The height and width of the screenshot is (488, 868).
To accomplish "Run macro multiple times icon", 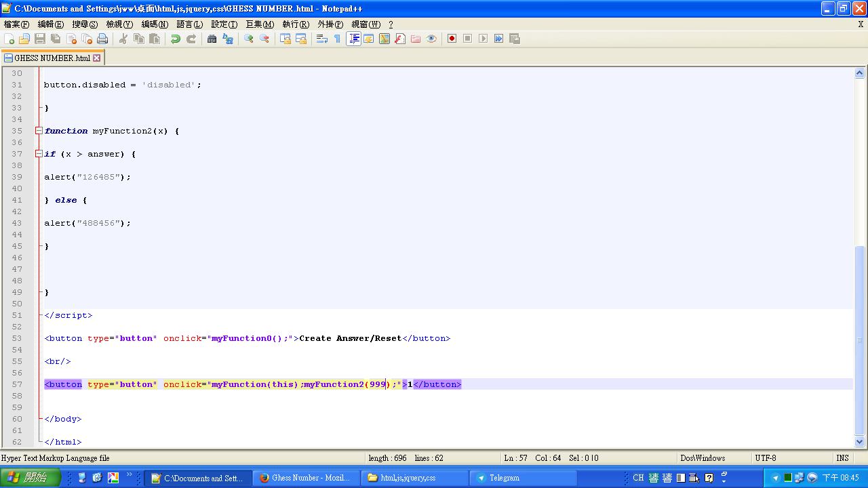I will 499,39.
